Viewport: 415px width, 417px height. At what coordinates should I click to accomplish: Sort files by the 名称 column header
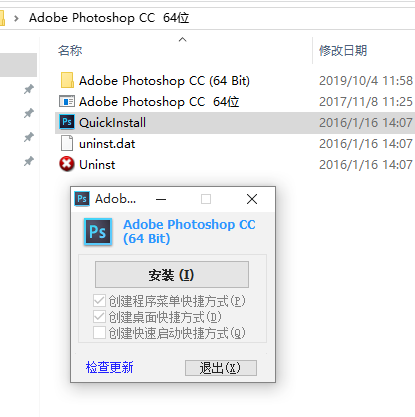(x=70, y=51)
